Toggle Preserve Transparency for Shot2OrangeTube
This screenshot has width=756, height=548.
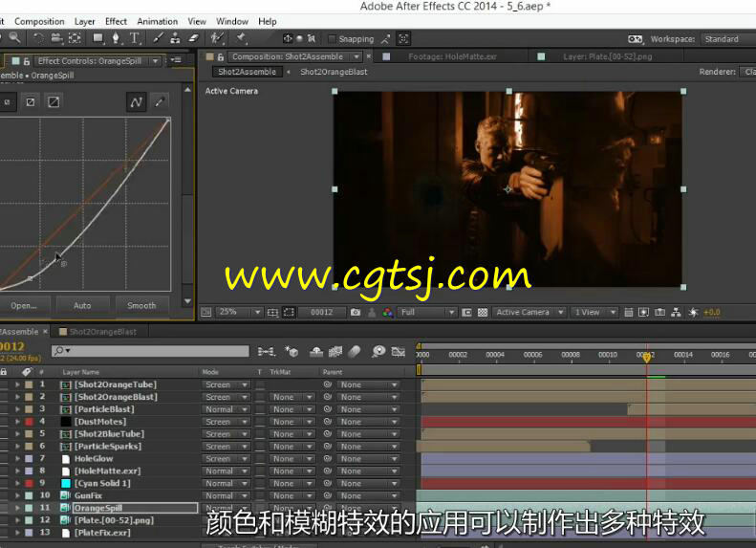[260, 385]
